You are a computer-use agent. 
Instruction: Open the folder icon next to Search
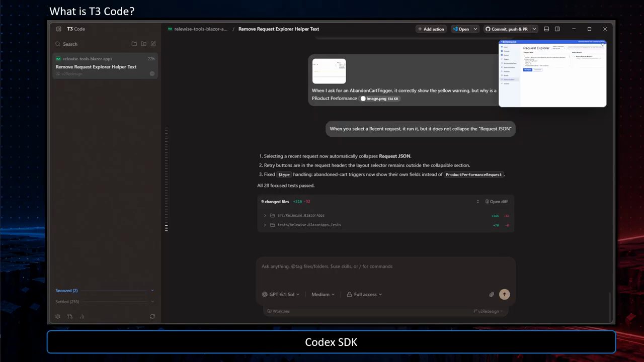click(134, 44)
